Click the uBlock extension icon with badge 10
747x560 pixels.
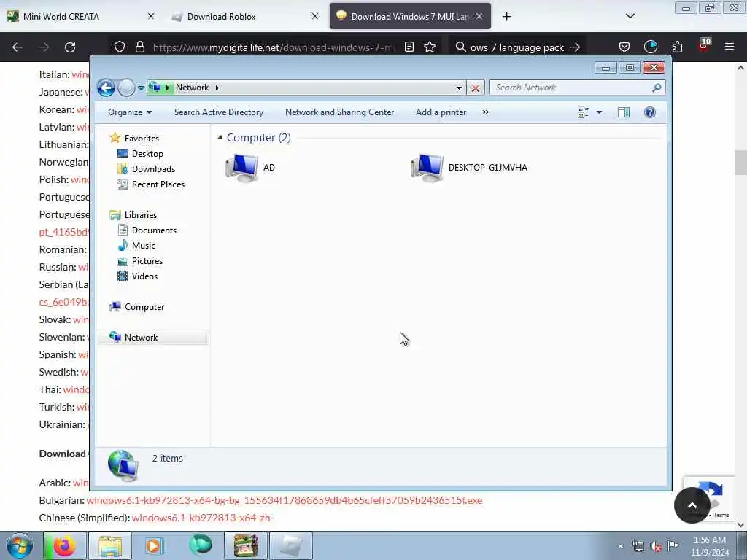[704, 45]
